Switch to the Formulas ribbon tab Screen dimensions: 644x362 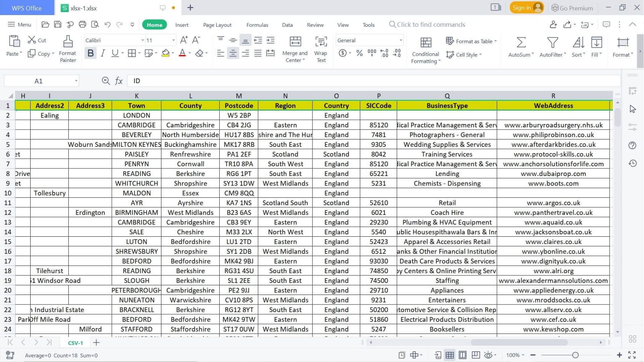point(257,25)
